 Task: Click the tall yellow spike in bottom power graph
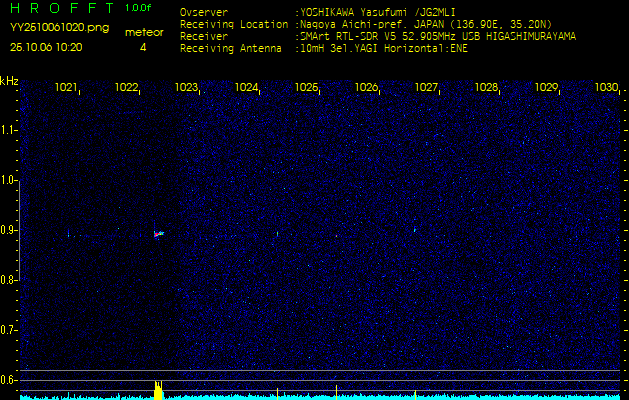157,390
